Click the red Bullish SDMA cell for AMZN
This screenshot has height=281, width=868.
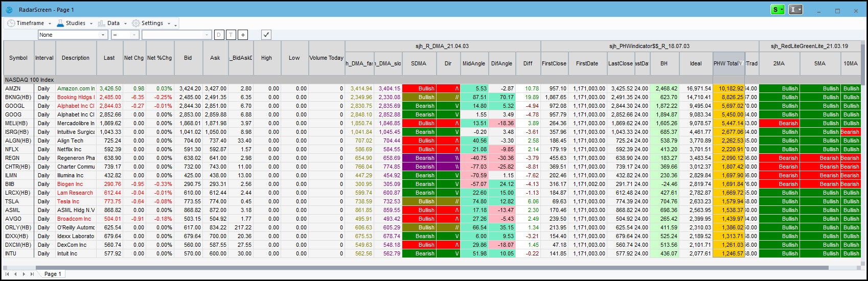pyautogui.click(x=419, y=88)
